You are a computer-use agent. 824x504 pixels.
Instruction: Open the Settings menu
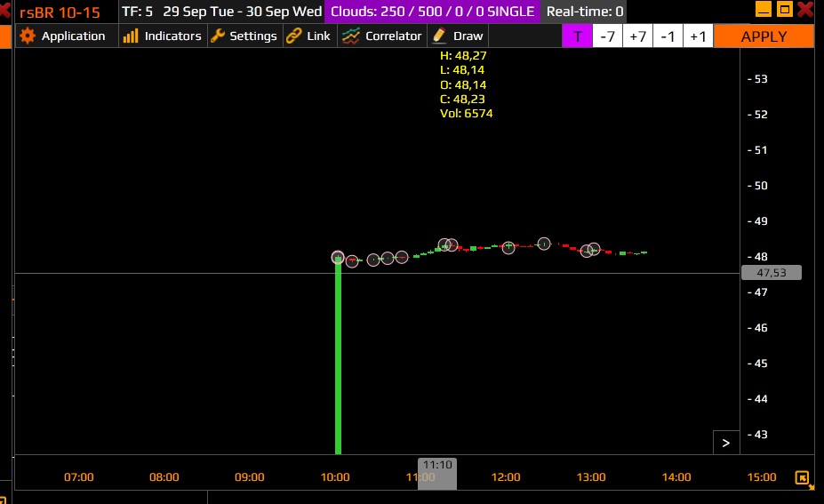point(245,36)
